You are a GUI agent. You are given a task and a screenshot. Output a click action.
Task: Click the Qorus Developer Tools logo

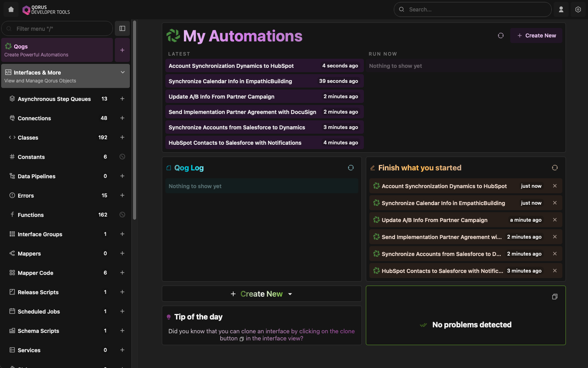46,10
